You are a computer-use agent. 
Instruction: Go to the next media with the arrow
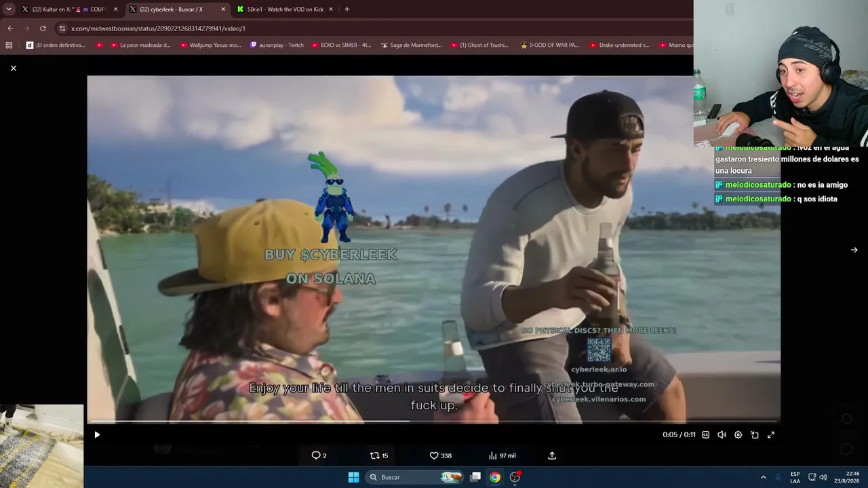click(x=854, y=249)
